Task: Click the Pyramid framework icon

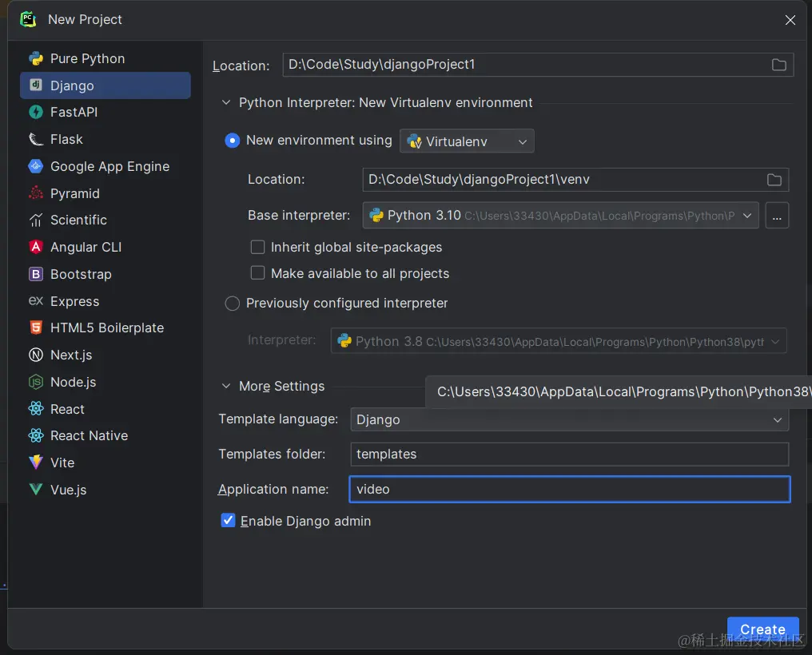Action: click(36, 193)
